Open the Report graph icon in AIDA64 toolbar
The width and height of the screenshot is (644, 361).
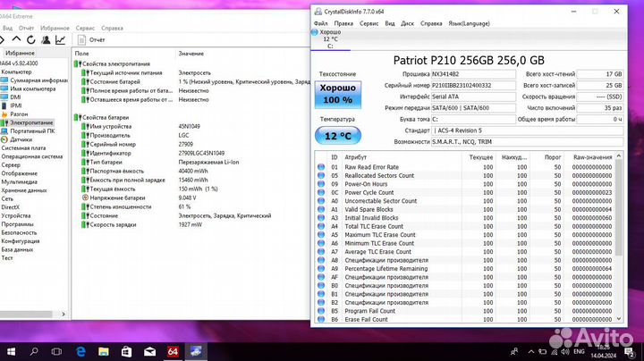pos(60,39)
